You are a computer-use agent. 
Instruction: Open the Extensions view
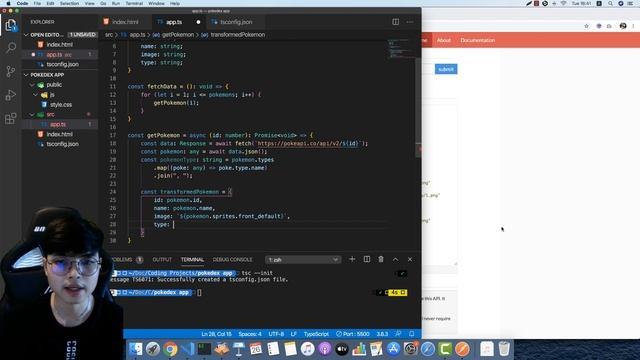point(11,119)
